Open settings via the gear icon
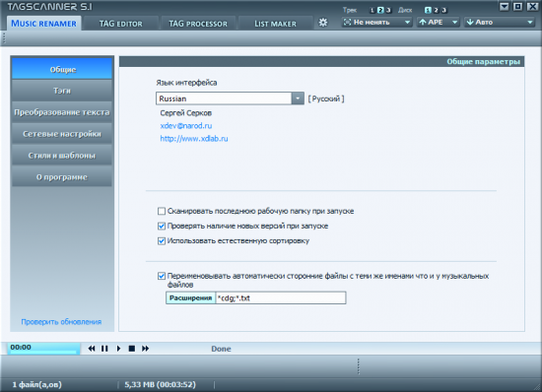The height and width of the screenshot is (392, 542). (x=323, y=23)
